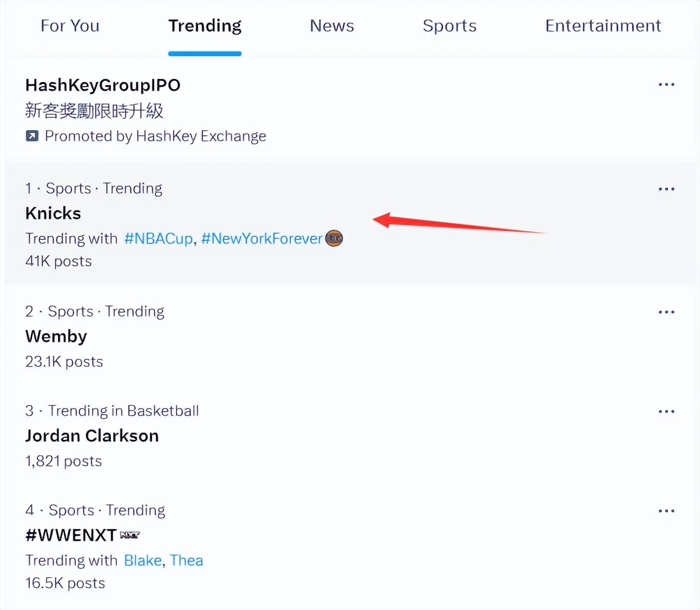Viewport: 700px width, 610px height.
Task: Open more options for Jordan Clarkson trend
Action: pos(666,412)
